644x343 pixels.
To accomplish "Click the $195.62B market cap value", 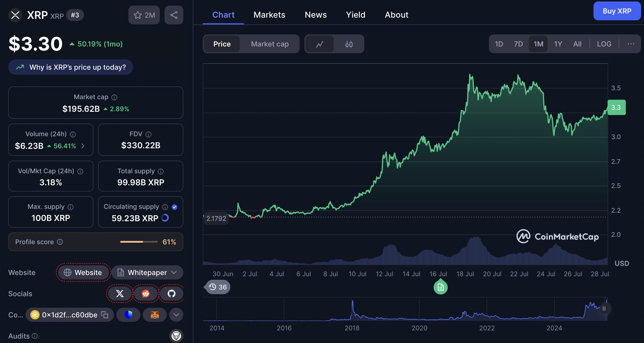I will pos(81,109).
